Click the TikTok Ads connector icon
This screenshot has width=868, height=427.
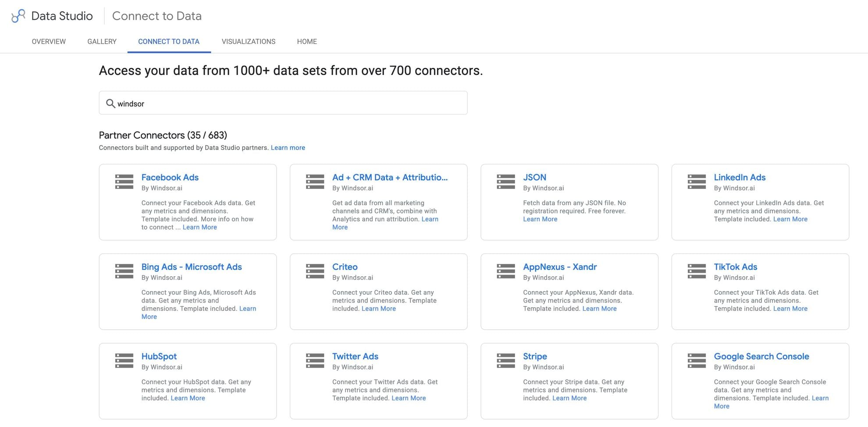[x=696, y=270]
